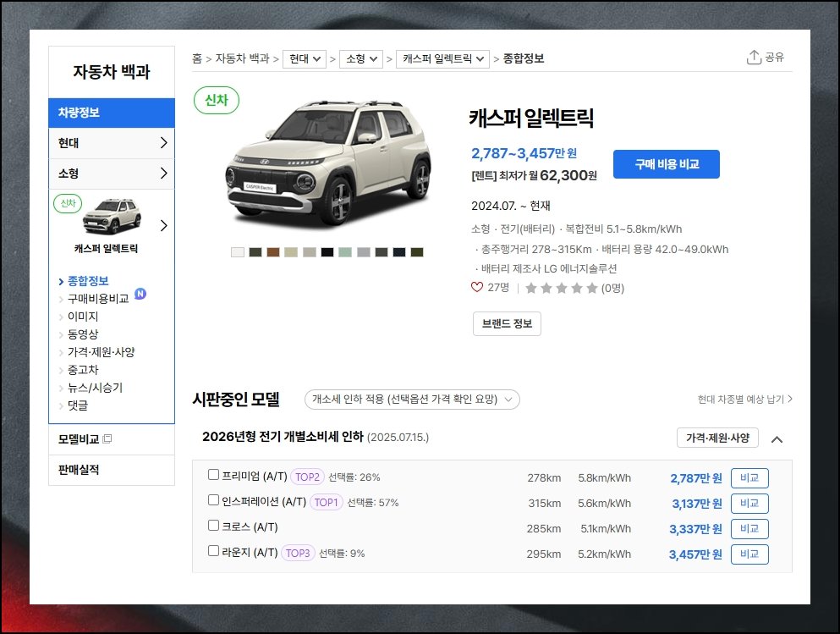Click the TOP1 badge in 인스퍼레이션 row

point(326,503)
